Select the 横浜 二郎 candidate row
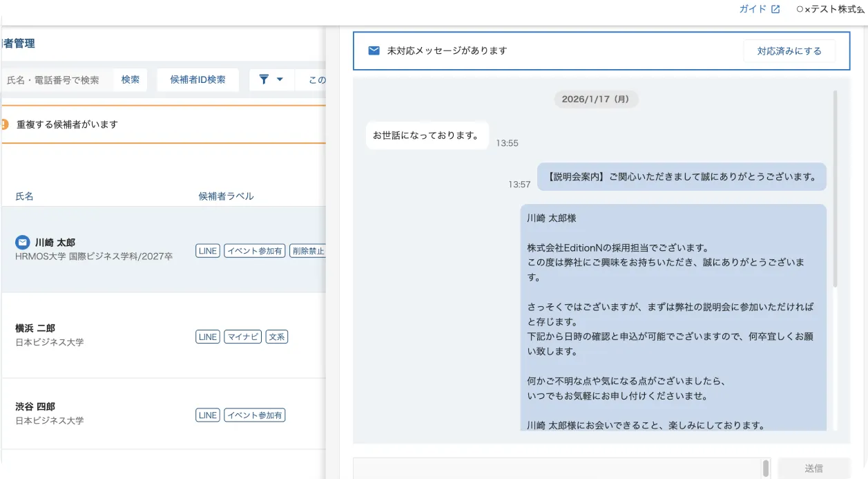The width and height of the screenshot is (868, 479). coord(164,335)
